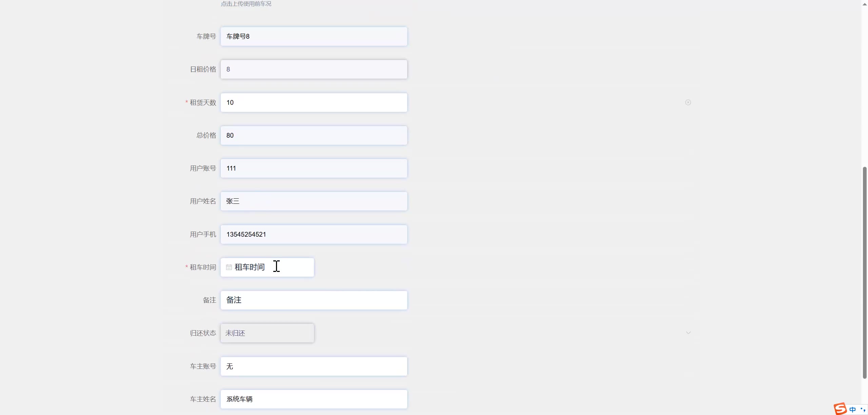
Task: Click the 车牌号 field showing 车牌号8
Action: tap(314, 36)
